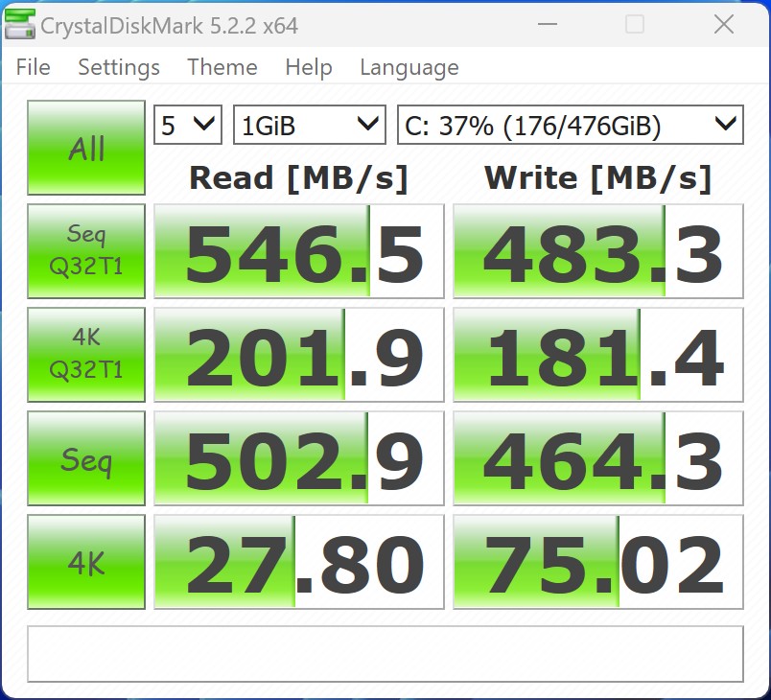This screenshot has width=771, height=700.
Task: Click the CrystalDiskMark app icon in title bar
Action: (20, 24)
